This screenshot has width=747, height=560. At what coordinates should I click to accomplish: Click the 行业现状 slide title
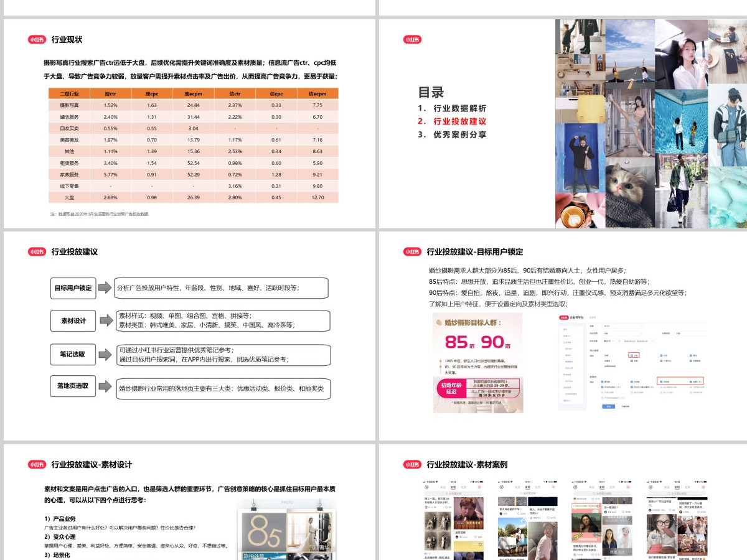coord(67,39)
